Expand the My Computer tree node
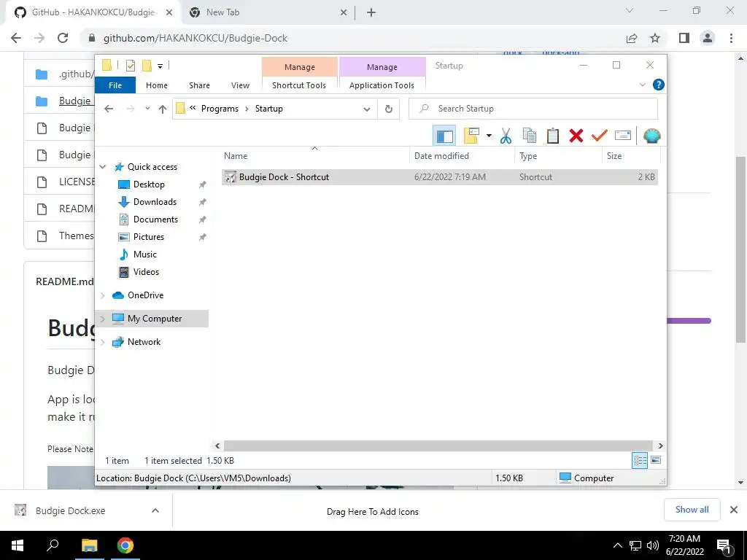The height and width of the screenshot is (560, 747). pos(102,319)
